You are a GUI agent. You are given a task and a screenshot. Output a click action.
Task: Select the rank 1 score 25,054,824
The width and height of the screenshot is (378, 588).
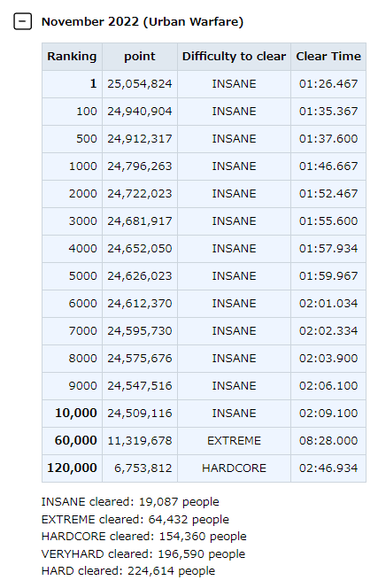tap(140, 84)
